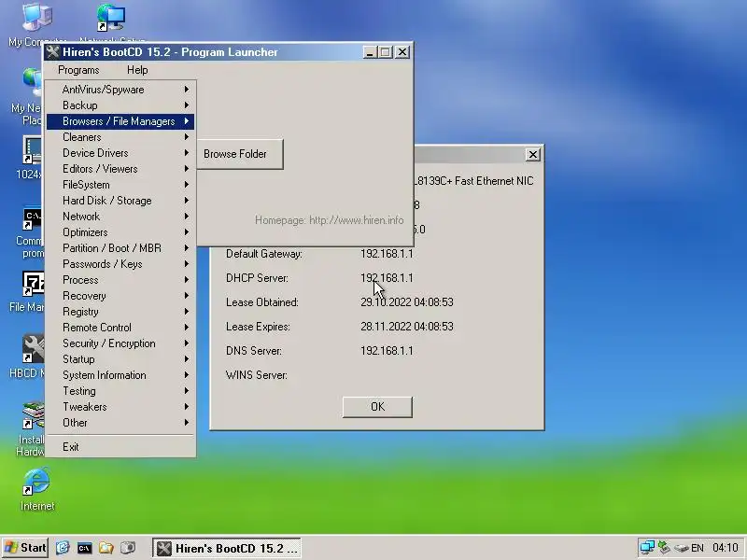Minimize the Program Launcher window
Image resolution: width=747 pixels, height=560 pixels.
point(370,52)
